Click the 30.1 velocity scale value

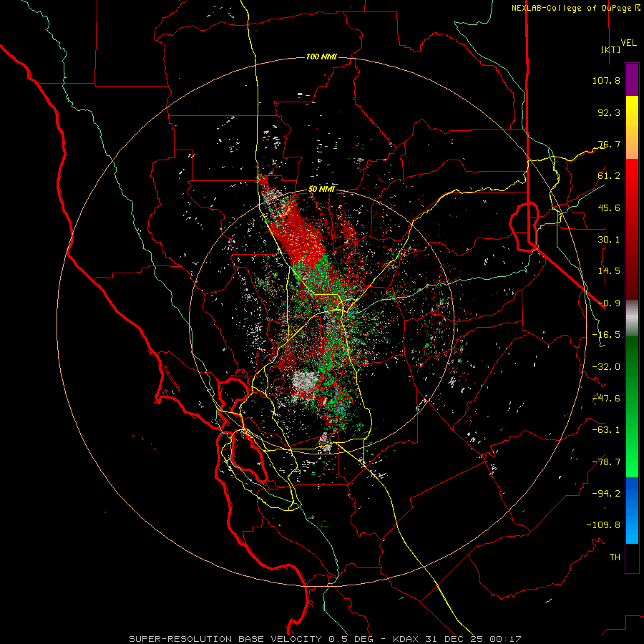coord(609,240)
